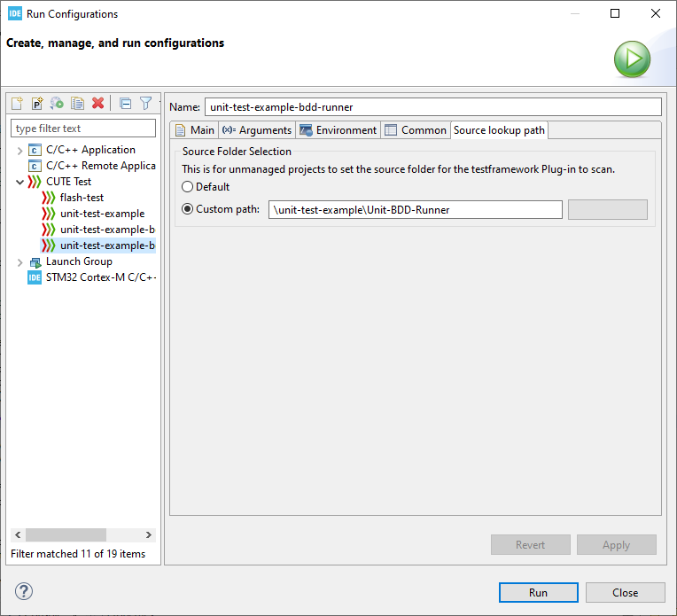The image size is (677, 616).
Task: Select the Source lookup path tab
Action: pyautogui.click(x=499, y=130)
